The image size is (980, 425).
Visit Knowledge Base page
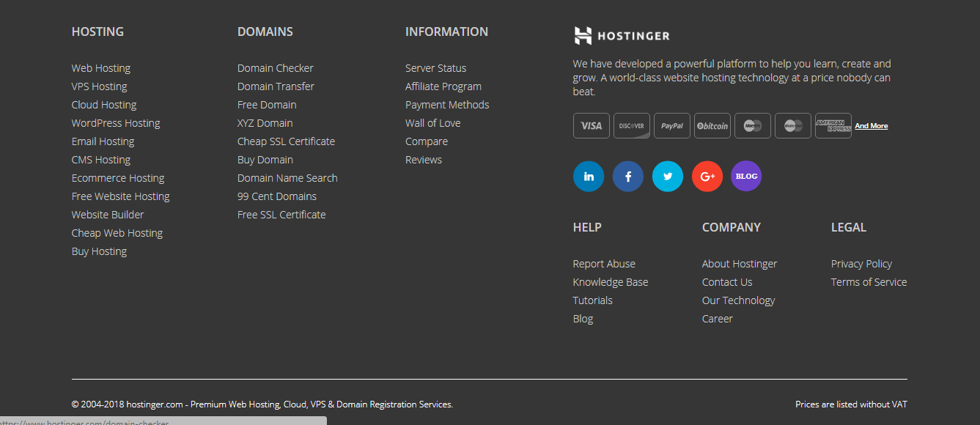coord(611,282)
